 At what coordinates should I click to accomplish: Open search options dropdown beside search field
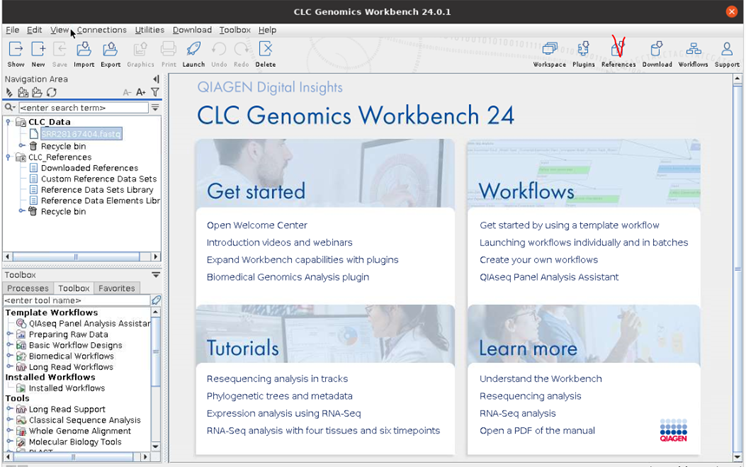click(x=155, y=108)
